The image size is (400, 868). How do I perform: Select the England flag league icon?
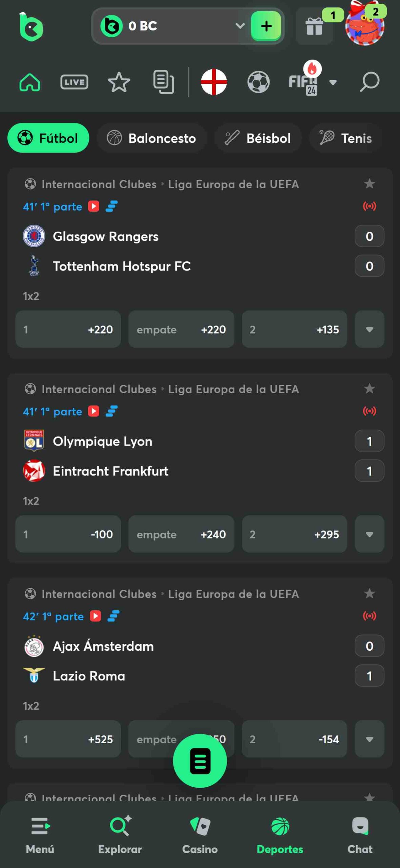click(x=214, y=82)
